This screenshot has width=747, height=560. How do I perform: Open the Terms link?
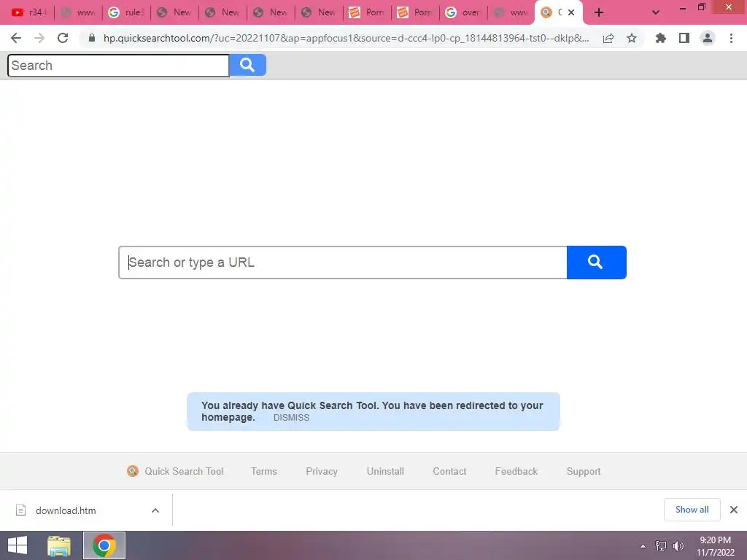click(x=263, y=471)
